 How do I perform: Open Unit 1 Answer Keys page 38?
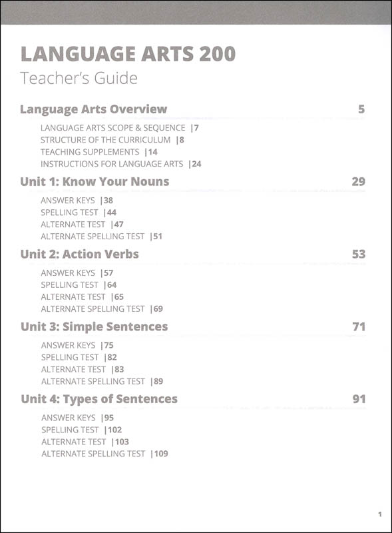[77, 201]
